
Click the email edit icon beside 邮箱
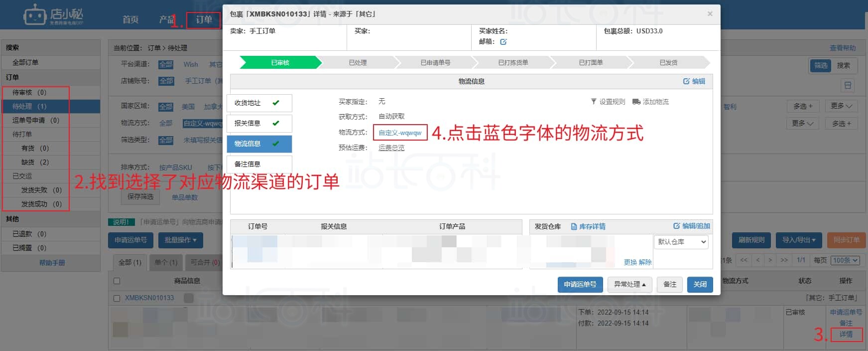[x=503, y=42]
